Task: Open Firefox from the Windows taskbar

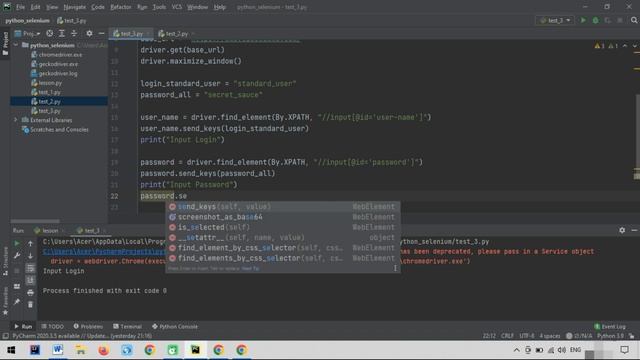Action: pyautogui.click(x=104, y=350)
